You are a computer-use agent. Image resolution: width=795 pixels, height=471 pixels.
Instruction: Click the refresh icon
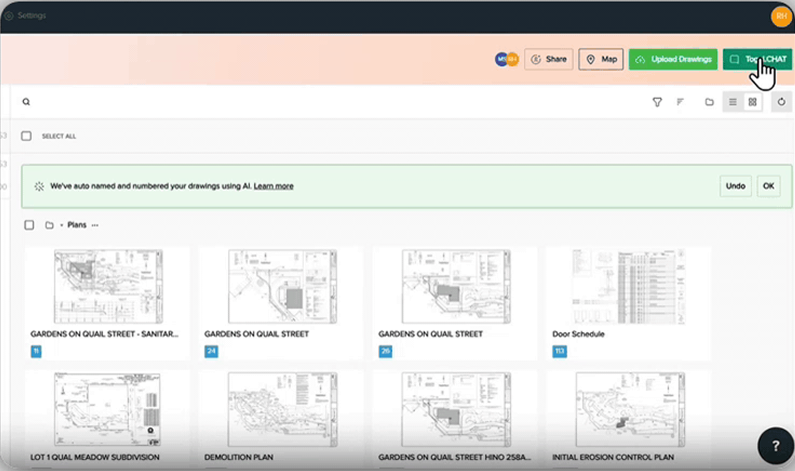pyautogui.click(x=781, y=102)
